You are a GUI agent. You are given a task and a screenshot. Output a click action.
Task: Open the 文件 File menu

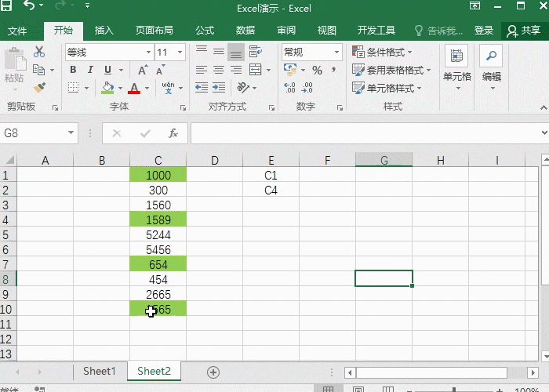click(x=17, y=31)
